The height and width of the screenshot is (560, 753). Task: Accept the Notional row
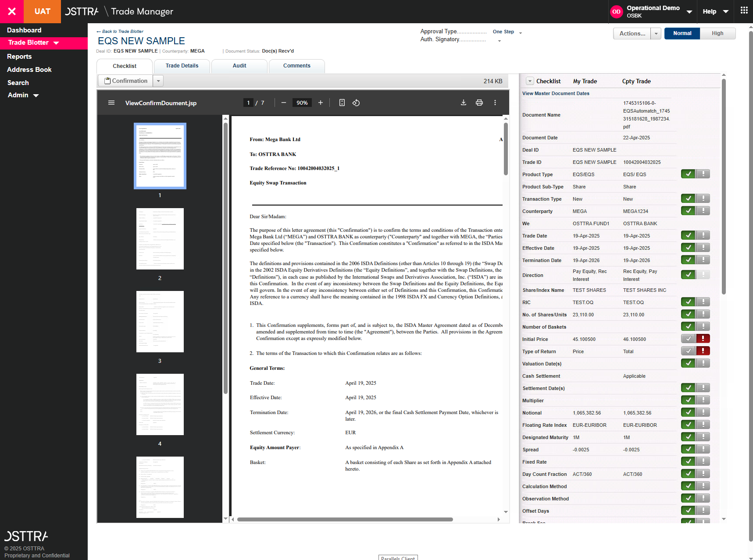tap(688, 412)
